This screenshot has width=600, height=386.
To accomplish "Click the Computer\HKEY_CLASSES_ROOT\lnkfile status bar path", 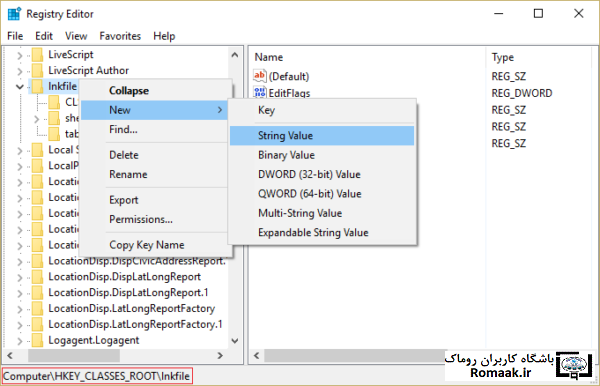I will pyautogui.click(x=97, y=376).
